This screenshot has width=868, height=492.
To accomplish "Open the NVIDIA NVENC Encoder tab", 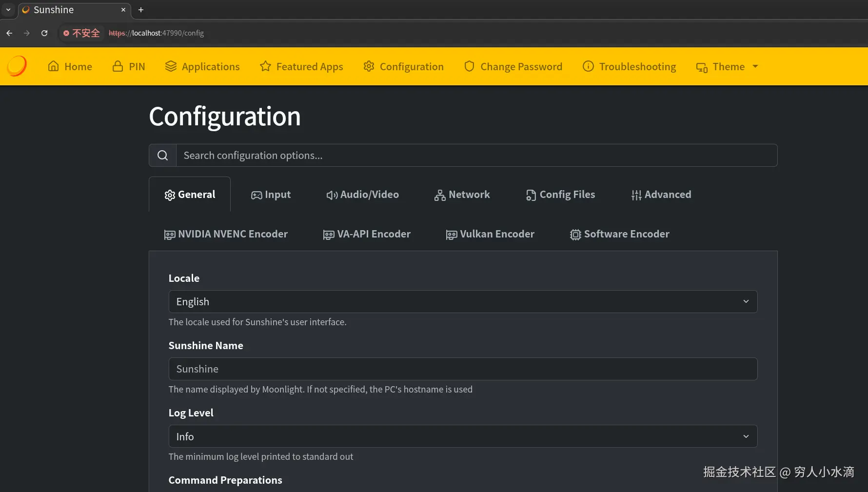I will click(x=226, y=234).
